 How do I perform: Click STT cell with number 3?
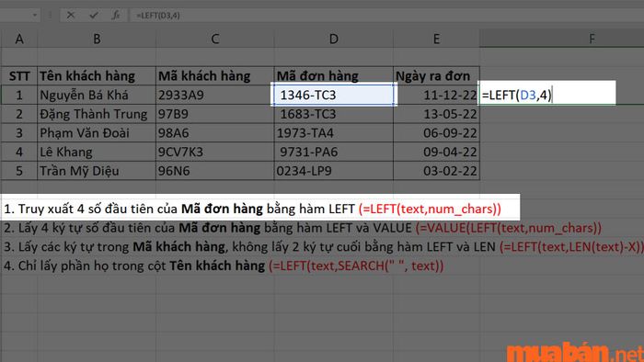[x=19, y=133]
